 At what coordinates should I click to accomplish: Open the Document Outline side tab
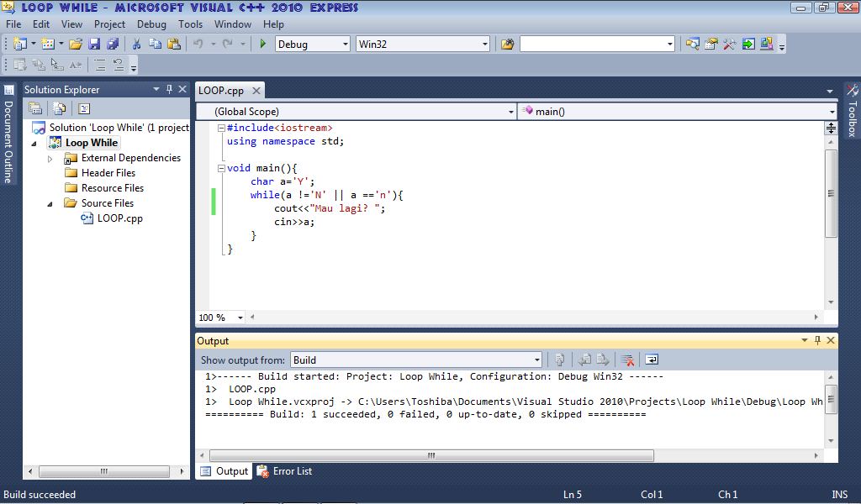point(8,135)
